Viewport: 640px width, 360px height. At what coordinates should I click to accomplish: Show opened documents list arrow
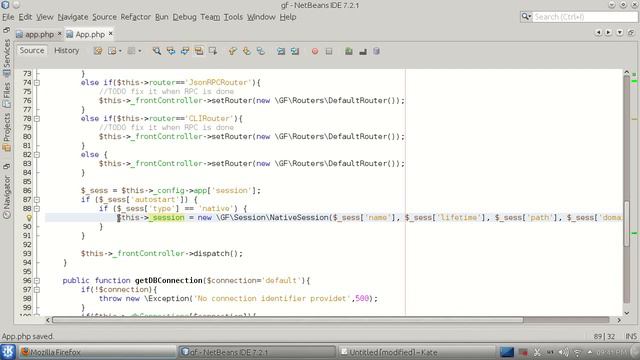620,32
